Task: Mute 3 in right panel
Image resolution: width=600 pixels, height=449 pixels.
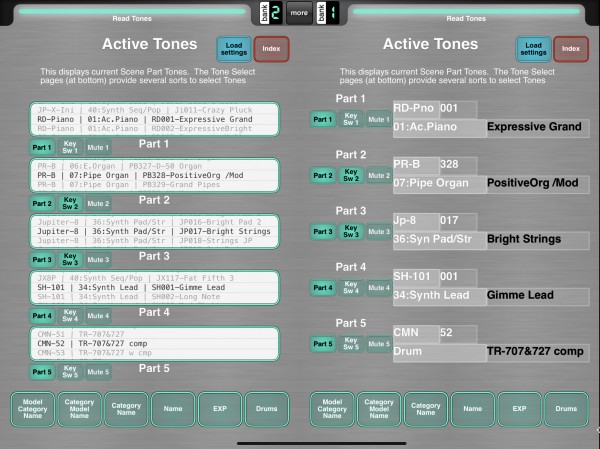Action: pyautogui.click(x=379, y=232)
